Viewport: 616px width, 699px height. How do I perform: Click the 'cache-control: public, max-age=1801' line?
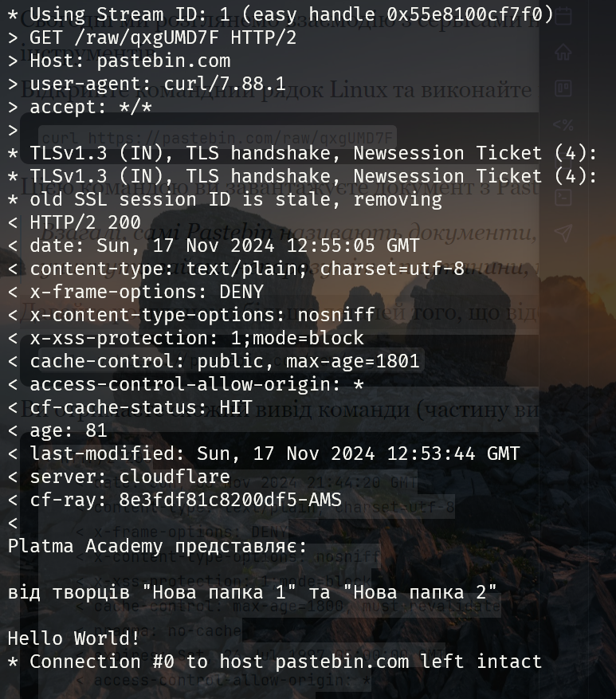click(x=224, y=361)
